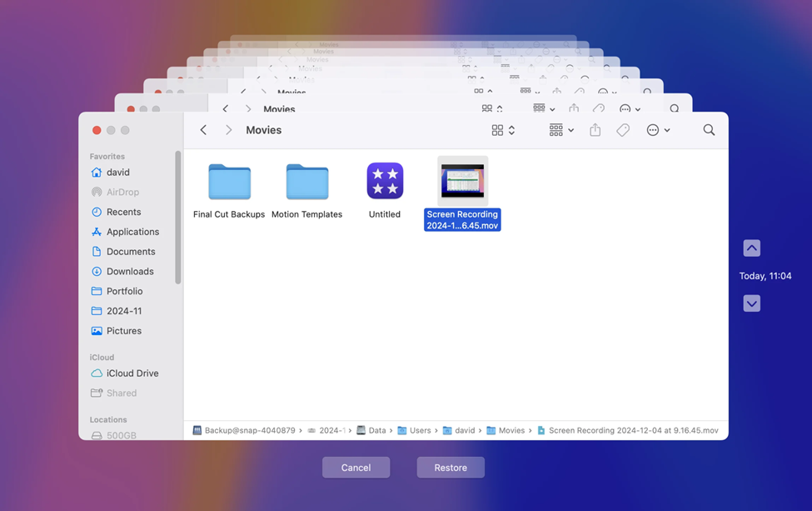
Task: Jump to the previous backup with up arrow
Action: [751, 248]
